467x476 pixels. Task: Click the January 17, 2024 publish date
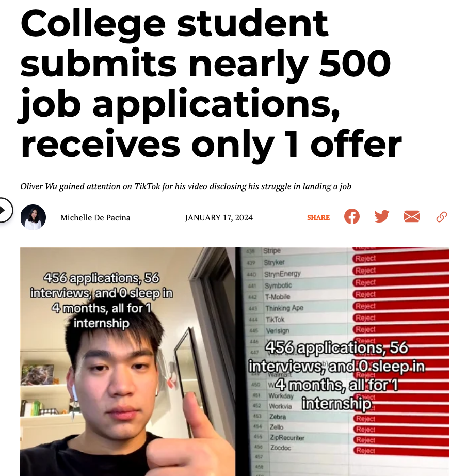click(x=218, y=218)
